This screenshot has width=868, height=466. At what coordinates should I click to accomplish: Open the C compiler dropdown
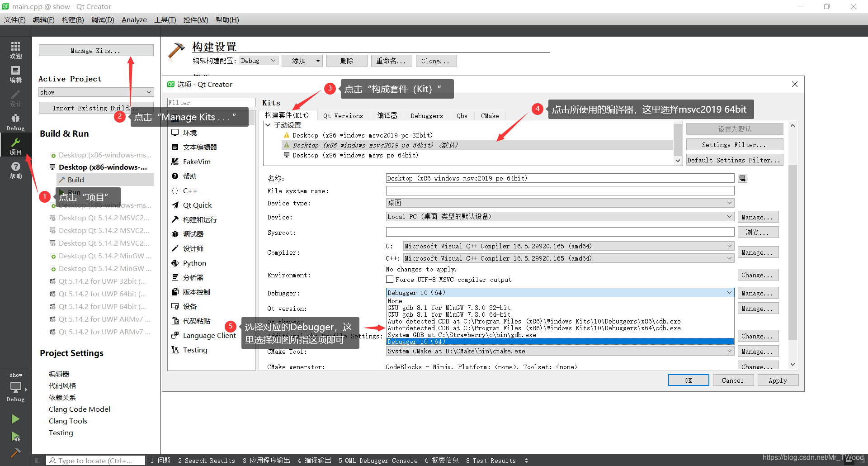click(x=568, y=246)
